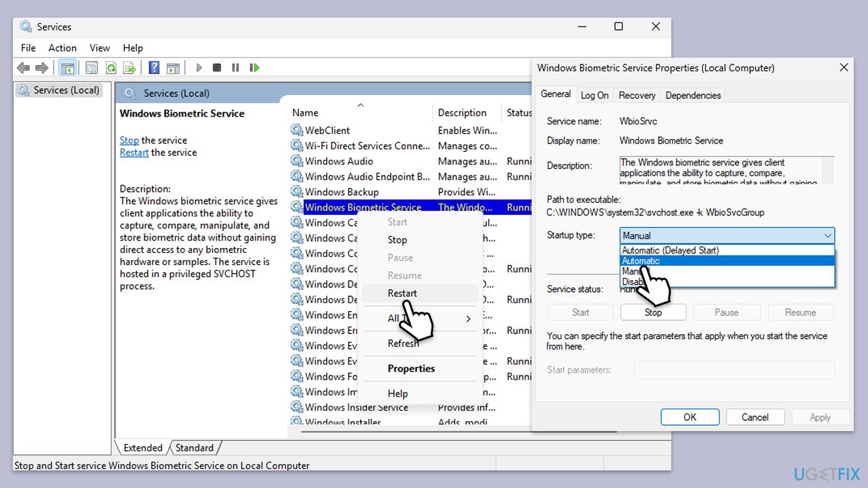Select Automatic in the startup type list
The image size is (868, 488).
click(x=640, y=261)
